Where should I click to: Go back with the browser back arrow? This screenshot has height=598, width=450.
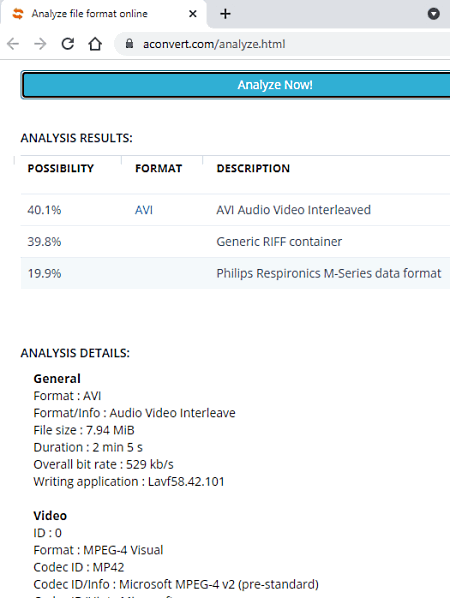click(x=13, y=44)
